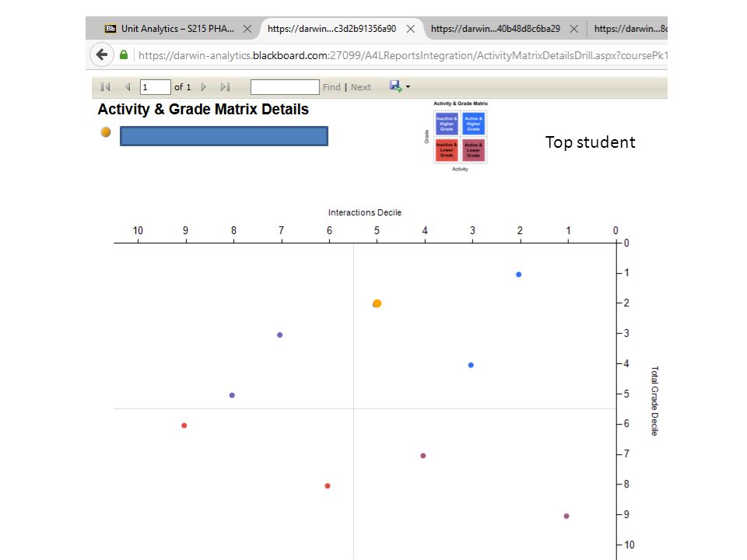Click the orange student legend dot
747x560 pixels.
click(x=106, y=132)
